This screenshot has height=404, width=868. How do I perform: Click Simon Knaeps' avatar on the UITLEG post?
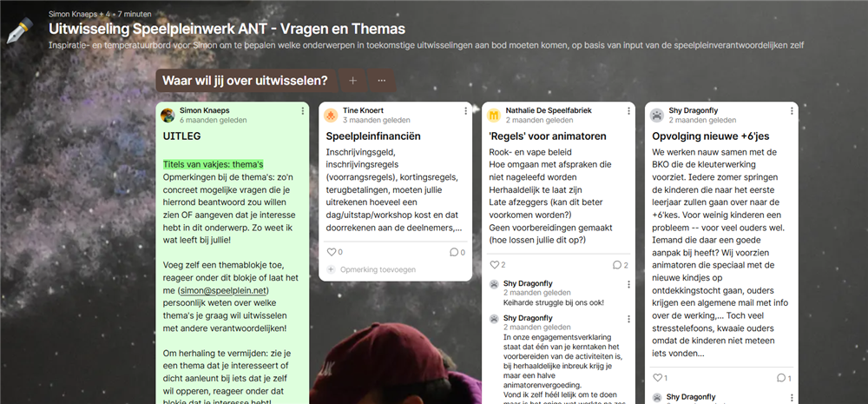[168, 116]
